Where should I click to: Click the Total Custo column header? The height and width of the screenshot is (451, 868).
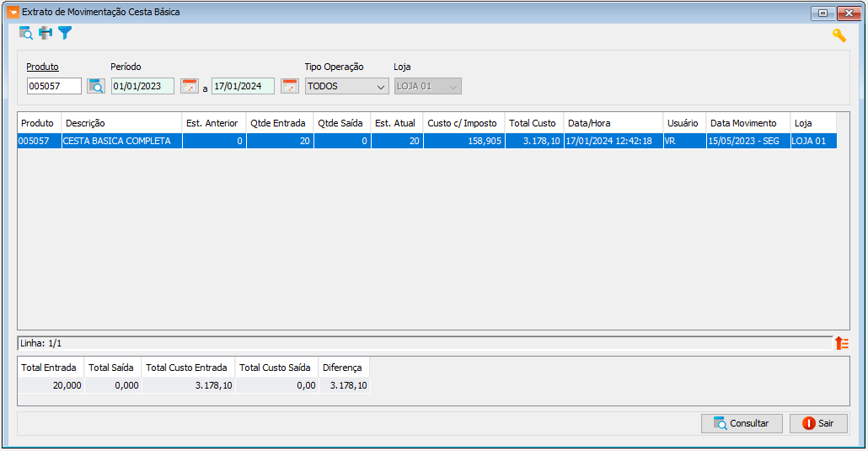pyautogui.click(x=534, y=123)
